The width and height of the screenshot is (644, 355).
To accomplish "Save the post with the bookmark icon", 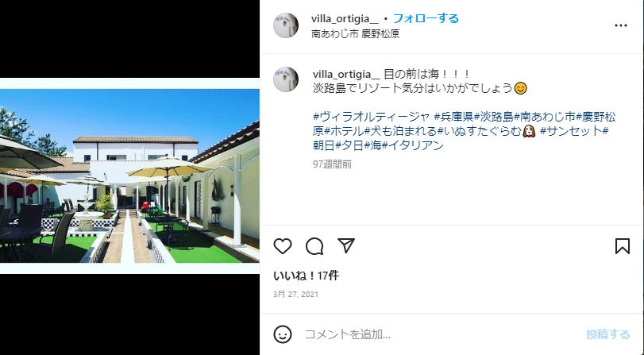I will (x=623, y=246).
